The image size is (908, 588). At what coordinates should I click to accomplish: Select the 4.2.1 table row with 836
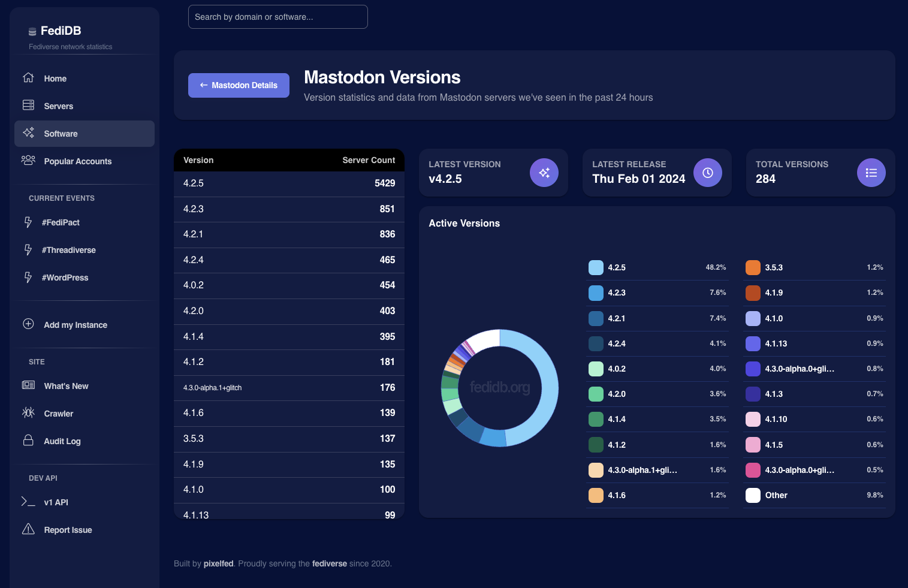click(x=289, y=234)
